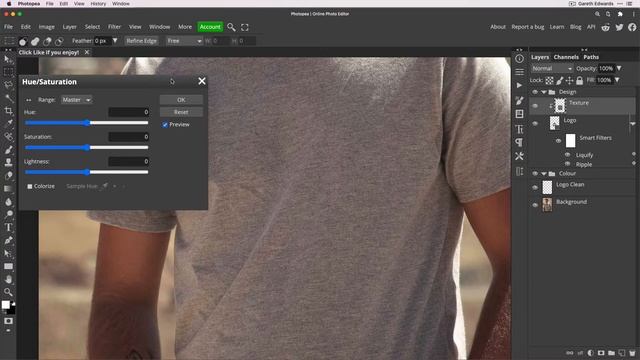
Task: Toggle Smart Filters visibility
Action: [558, 141]
